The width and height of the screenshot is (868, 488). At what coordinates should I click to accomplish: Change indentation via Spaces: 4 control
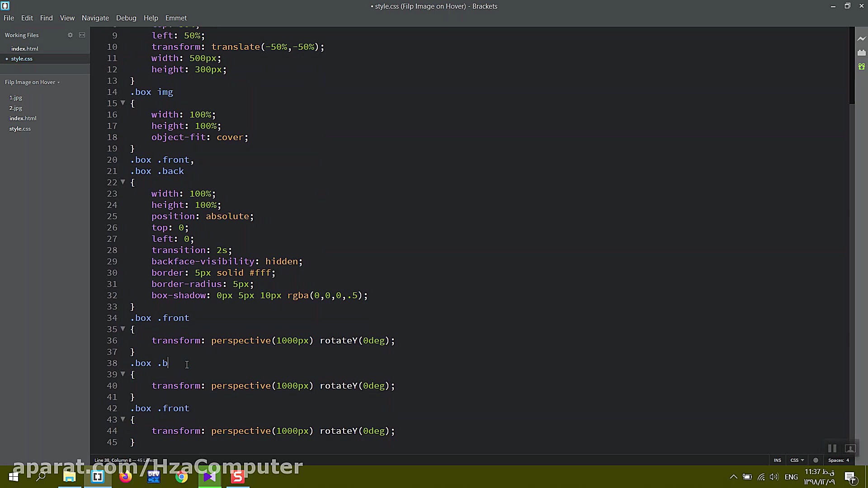tap(839, 460)
